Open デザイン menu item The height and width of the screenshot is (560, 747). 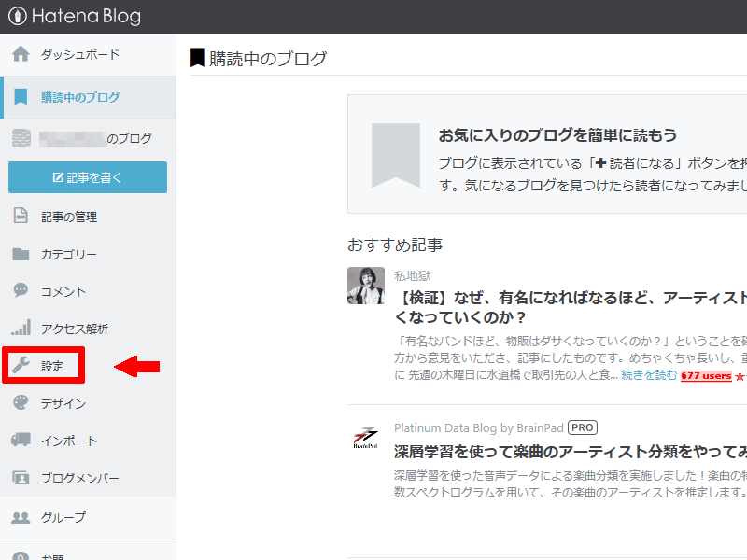tap(63, 404)
